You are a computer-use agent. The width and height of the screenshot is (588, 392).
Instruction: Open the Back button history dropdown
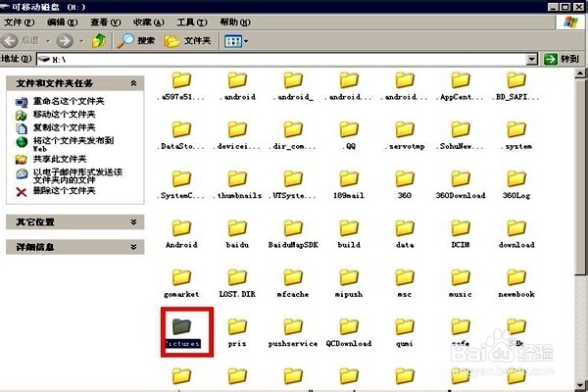[48, 41]
